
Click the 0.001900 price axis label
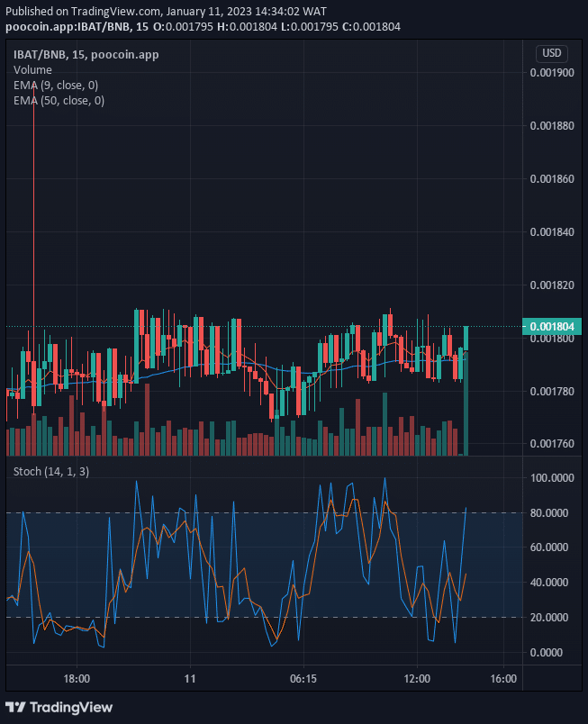552,73
